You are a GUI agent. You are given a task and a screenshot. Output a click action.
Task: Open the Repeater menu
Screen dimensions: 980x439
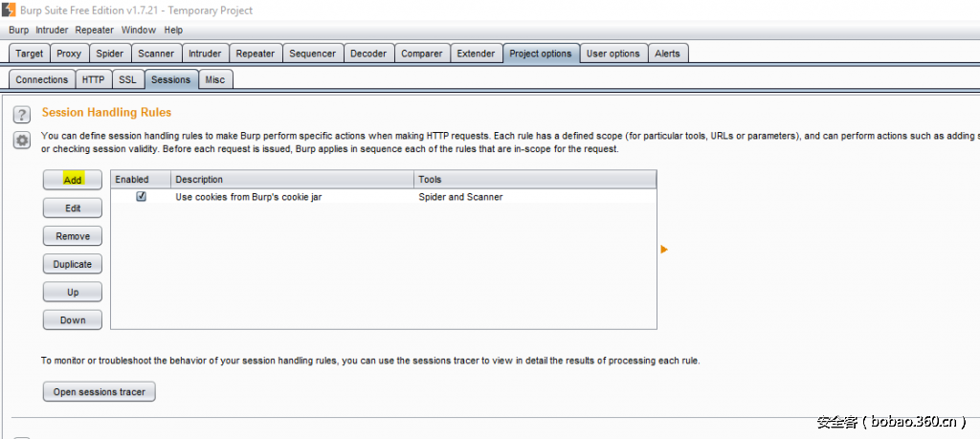pyautogui.click(x=95, y=30)
